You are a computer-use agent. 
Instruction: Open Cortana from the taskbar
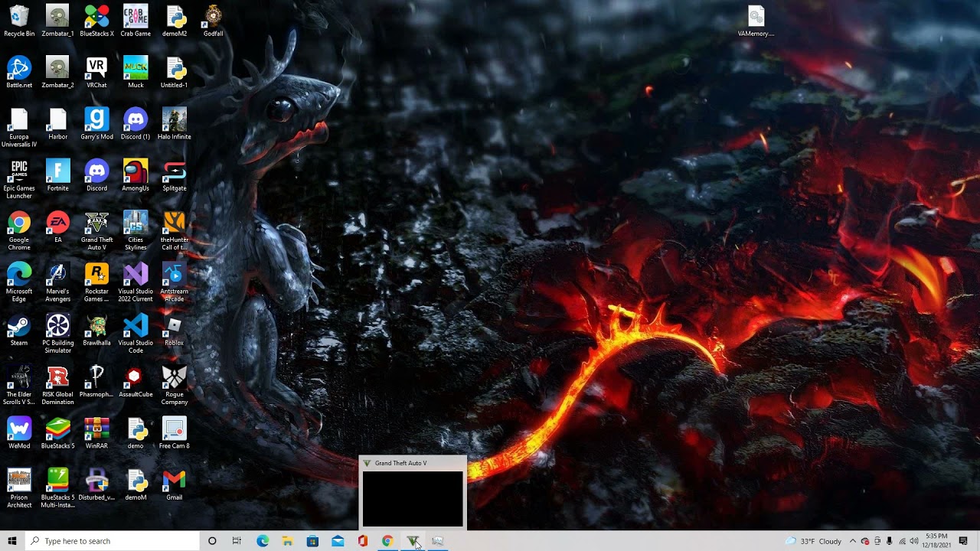212,541
